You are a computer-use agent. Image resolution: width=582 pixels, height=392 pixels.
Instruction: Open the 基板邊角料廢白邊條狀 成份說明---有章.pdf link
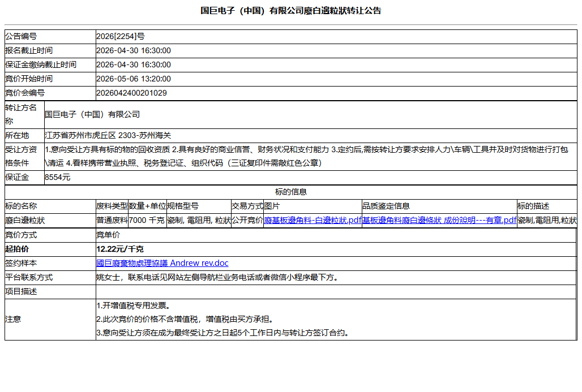coord(439,220)
